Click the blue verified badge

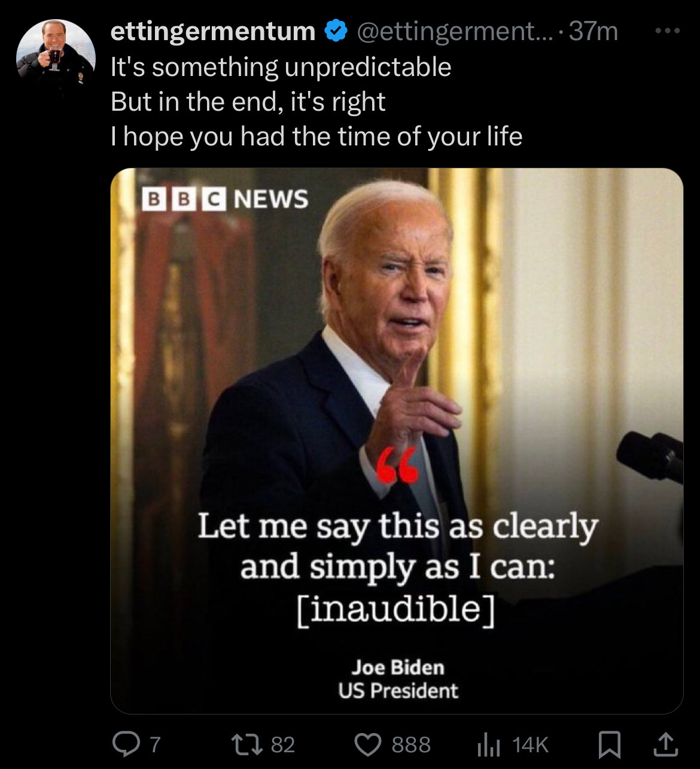tap(336, 31)
